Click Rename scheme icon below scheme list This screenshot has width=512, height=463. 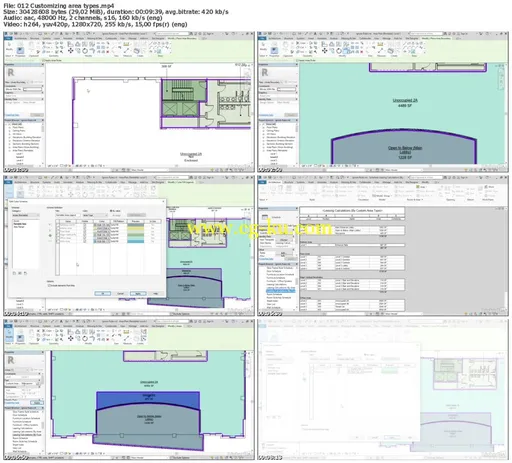tap(20, 273)
